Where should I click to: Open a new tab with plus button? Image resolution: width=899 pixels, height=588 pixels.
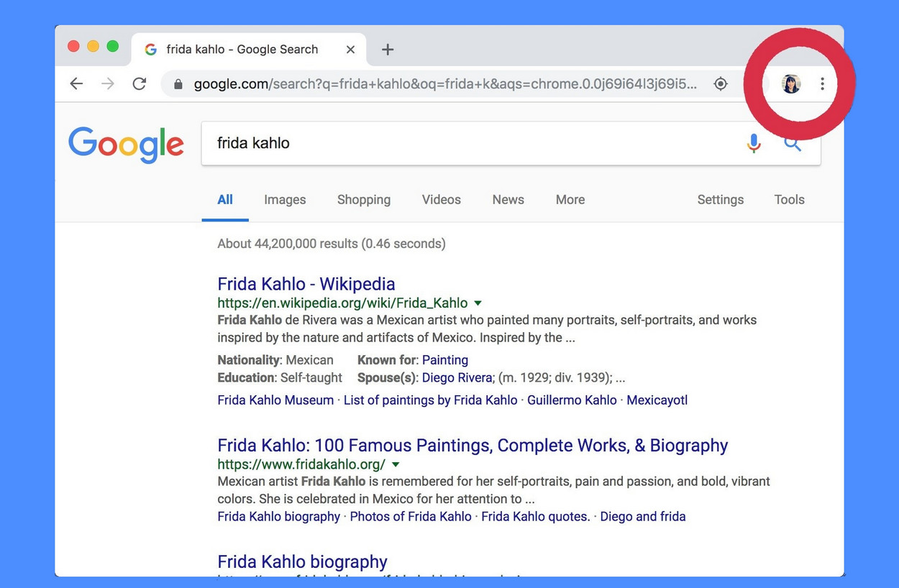[388, 50]
